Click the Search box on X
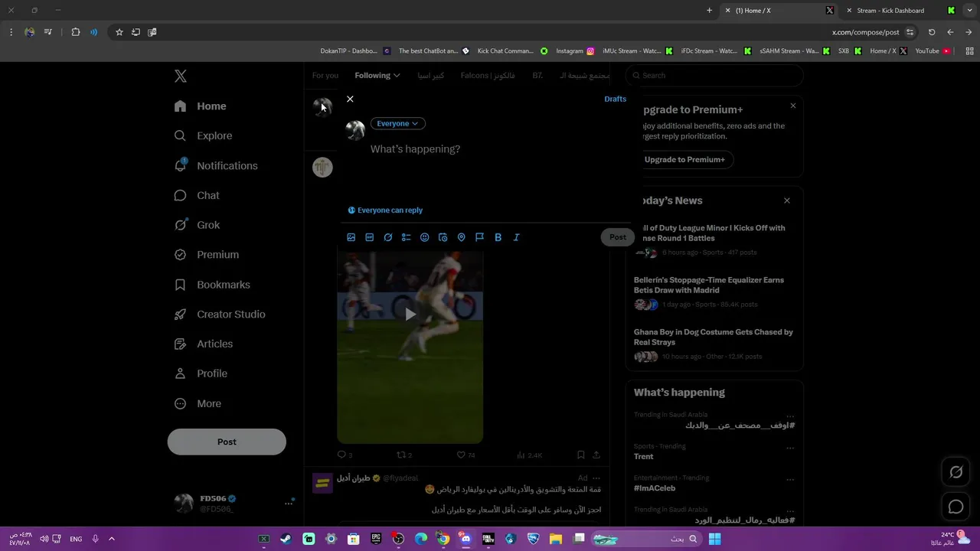This screenshot has width=980, height=551. click(x=714, y=75)
